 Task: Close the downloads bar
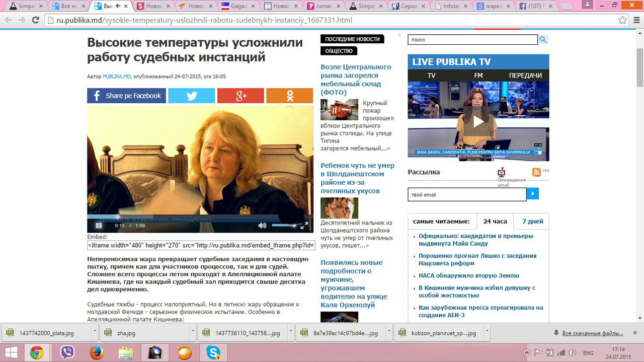(635, 333)
